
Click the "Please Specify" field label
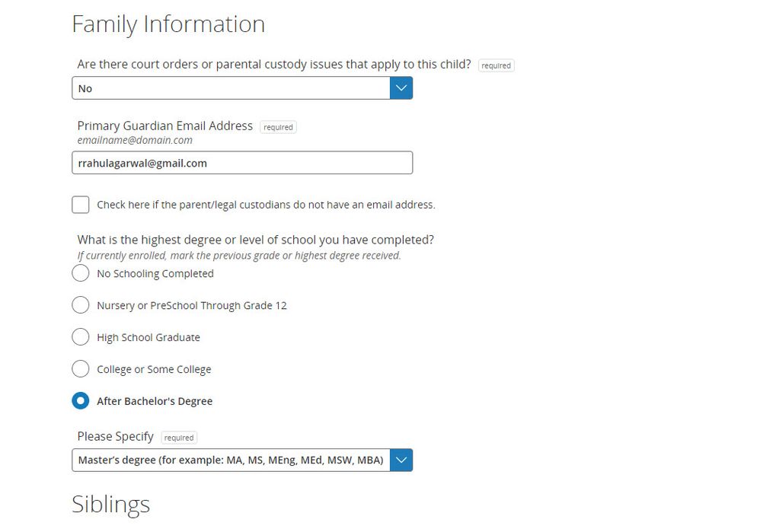click(116, 437)
